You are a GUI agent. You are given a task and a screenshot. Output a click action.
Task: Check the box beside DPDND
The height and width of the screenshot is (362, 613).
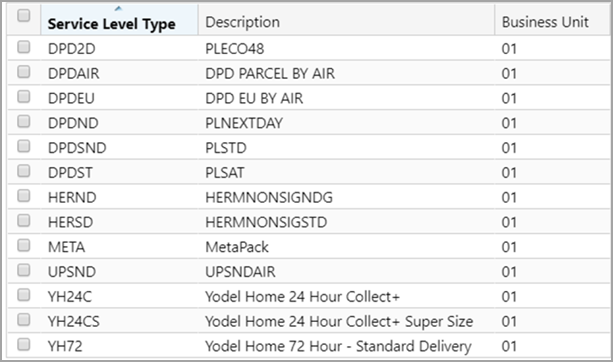tap(24, 122)
